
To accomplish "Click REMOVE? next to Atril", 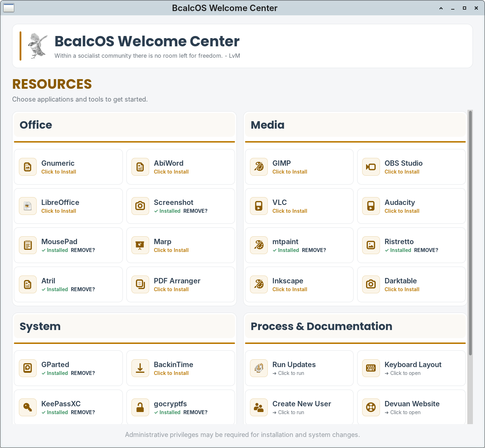I will pyautogui.click(x=83, y=289).
